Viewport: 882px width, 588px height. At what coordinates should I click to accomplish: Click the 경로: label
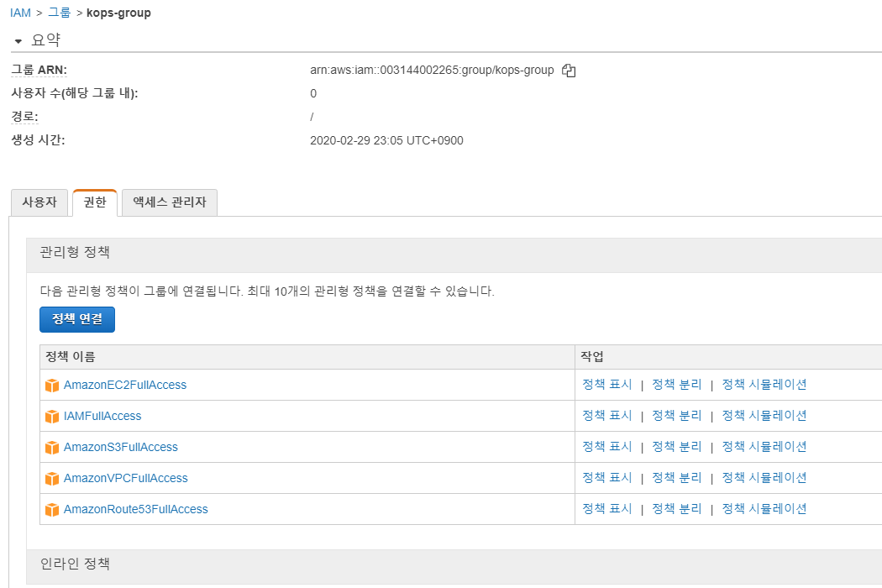click(x=24, y=117)
